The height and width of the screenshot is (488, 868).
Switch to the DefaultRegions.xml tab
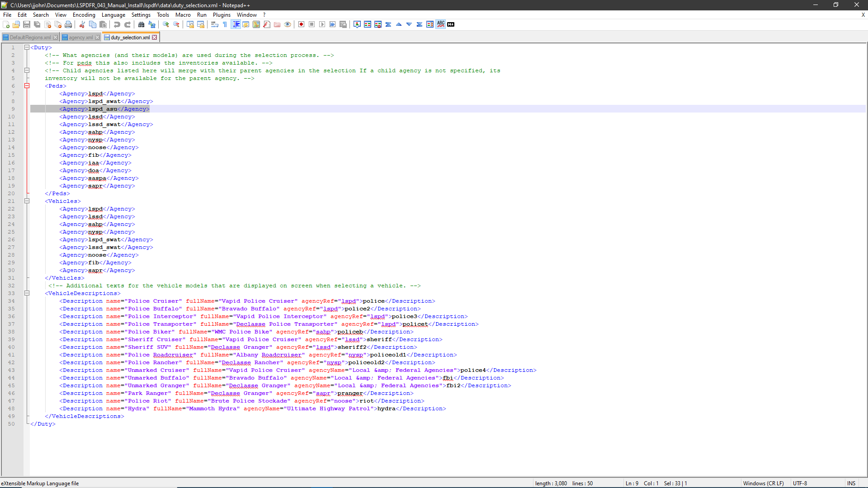pos(30,38)
